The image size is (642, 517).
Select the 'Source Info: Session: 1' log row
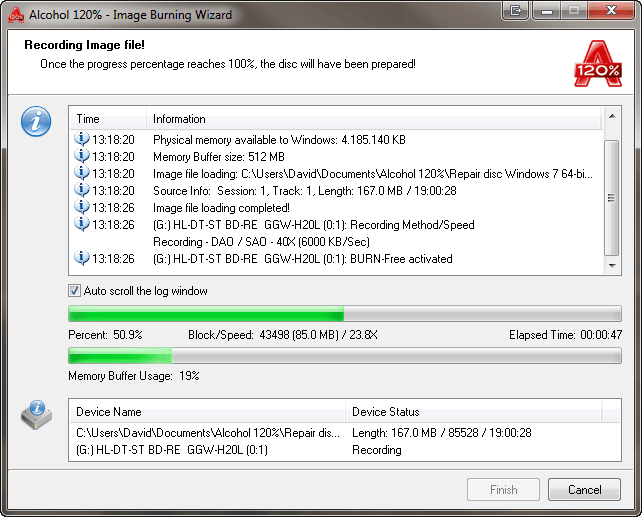[337, 190]
